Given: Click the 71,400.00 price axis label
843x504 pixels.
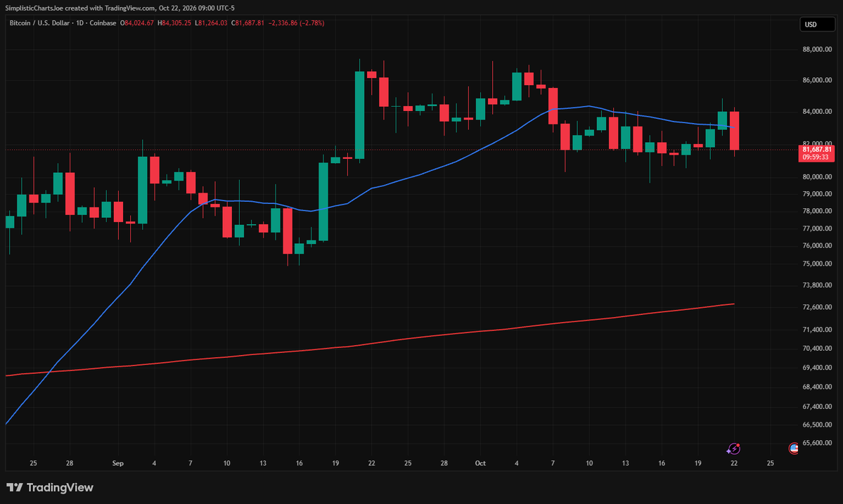Looking at the screenshot, I should coord(817,330).
